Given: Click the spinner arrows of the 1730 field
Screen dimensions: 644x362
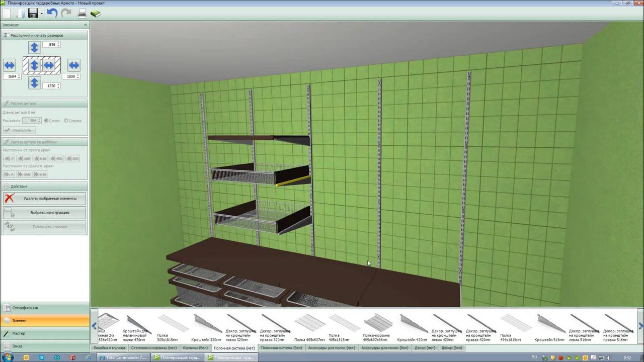Looking at the screenshot, I should click(58, 86).
